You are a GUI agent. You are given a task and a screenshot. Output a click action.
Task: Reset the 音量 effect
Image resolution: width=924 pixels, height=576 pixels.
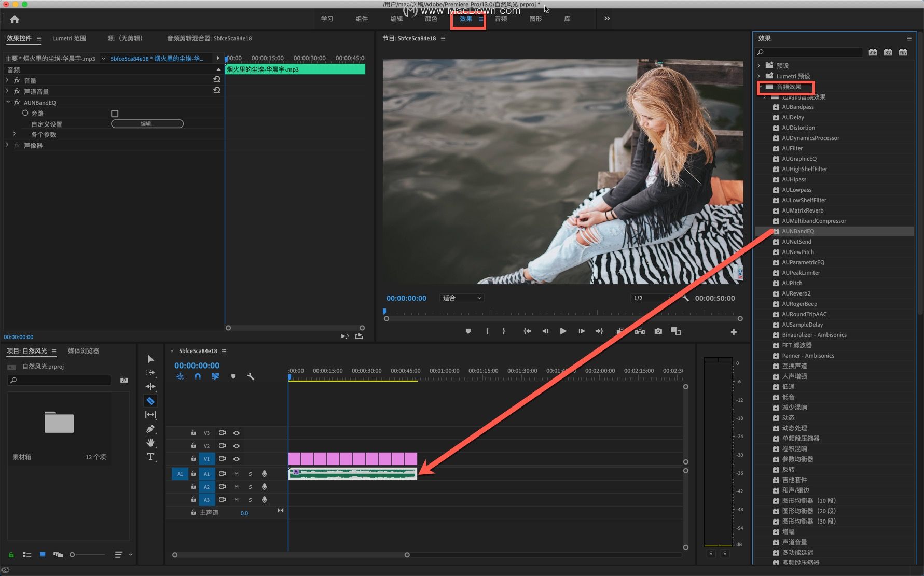click(x=217, y=79)
